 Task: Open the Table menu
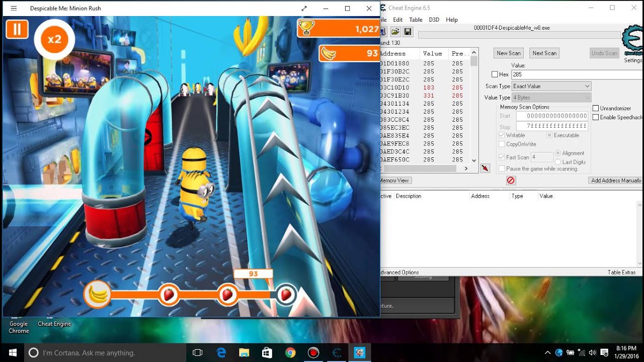click(416, 20)
